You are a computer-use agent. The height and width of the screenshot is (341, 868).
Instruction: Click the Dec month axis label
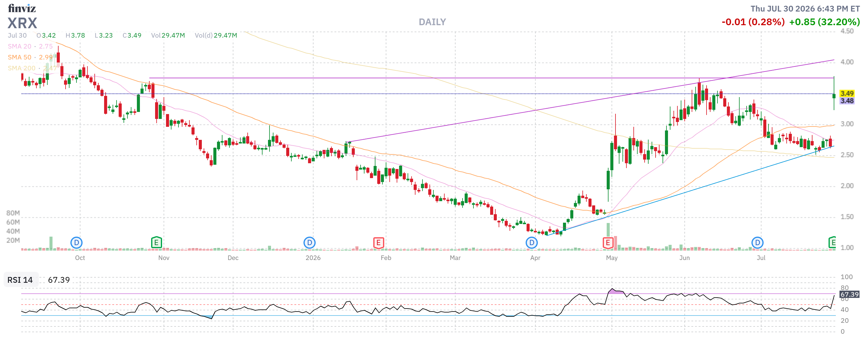pos(233,258)
